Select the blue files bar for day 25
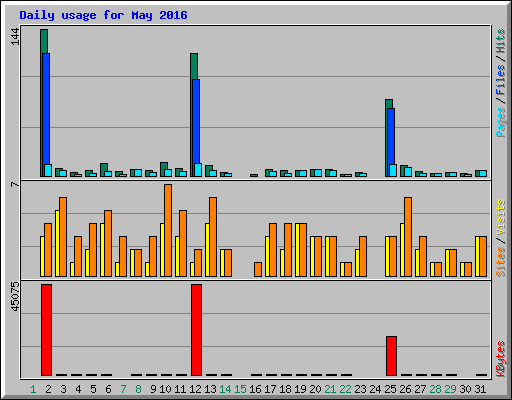 click(391, 136)
